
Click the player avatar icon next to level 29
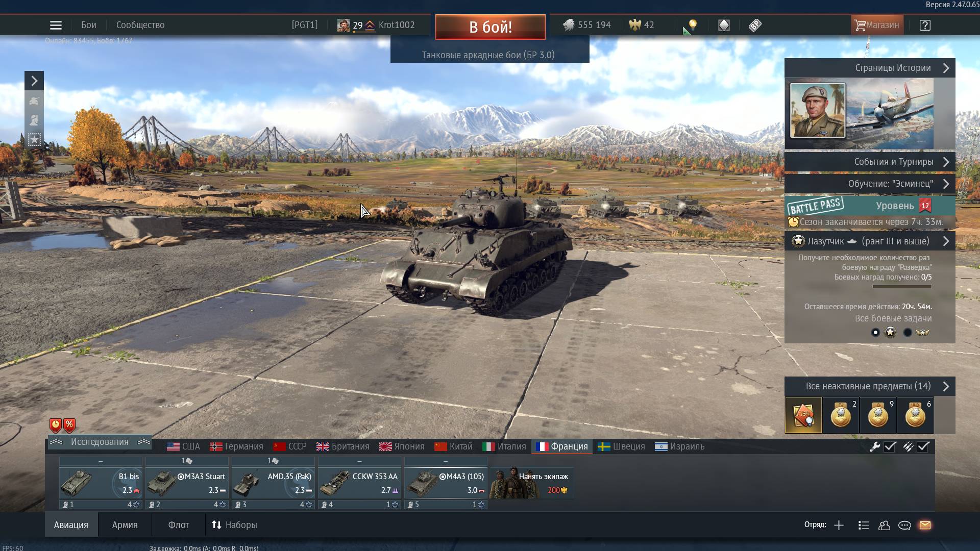click(x=344, y=25)
